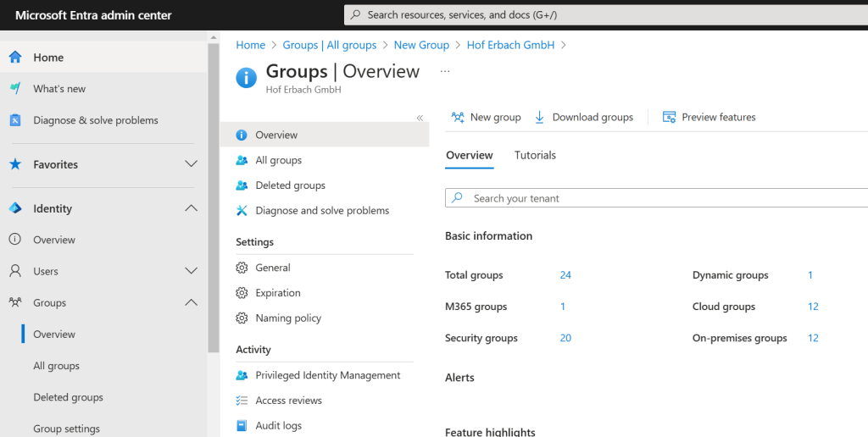Open the ellipsis menu next to Groups title
868x437 pixels.
tap(445, 71)
